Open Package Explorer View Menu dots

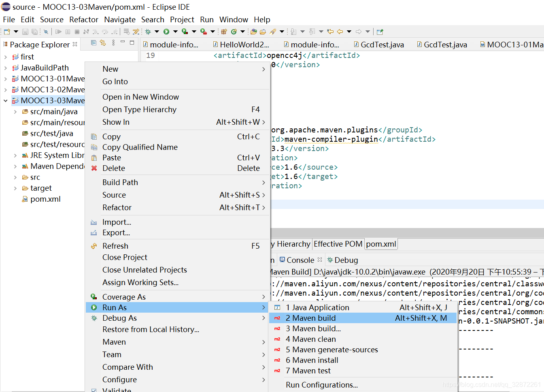[113, 43]
